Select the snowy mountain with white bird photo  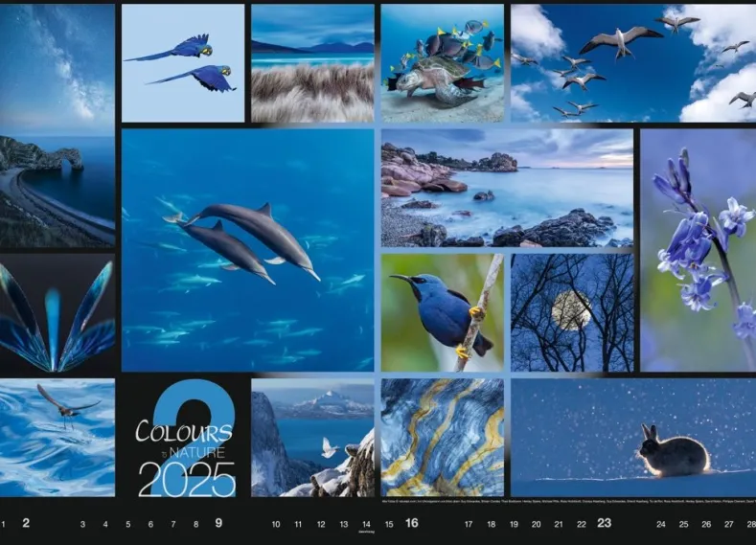[x=312, y=438]
